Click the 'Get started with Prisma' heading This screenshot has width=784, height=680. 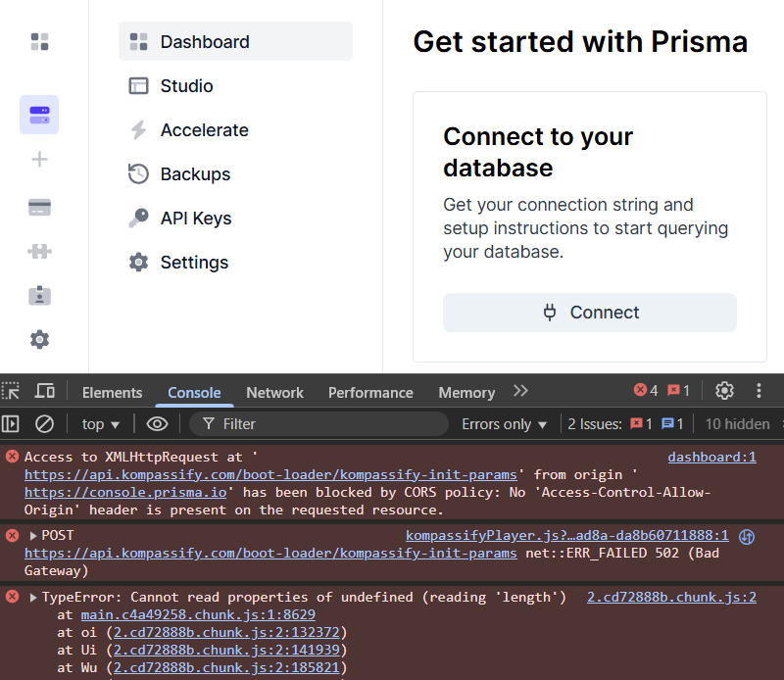click(580, 41)
